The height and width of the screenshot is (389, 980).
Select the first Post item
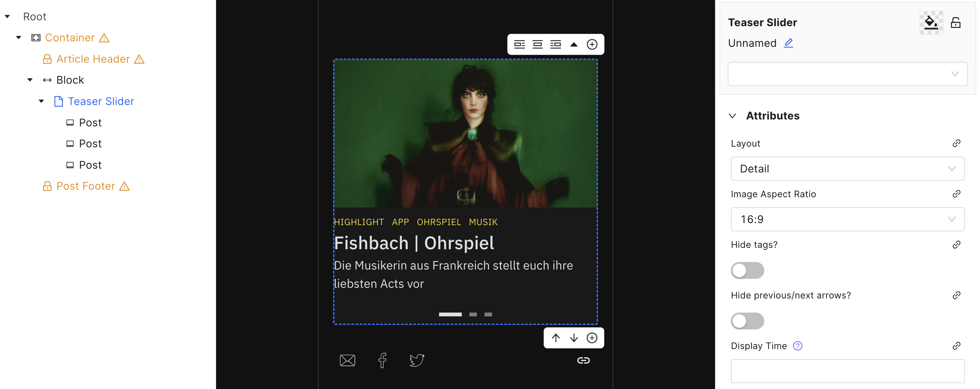point(90,123)
